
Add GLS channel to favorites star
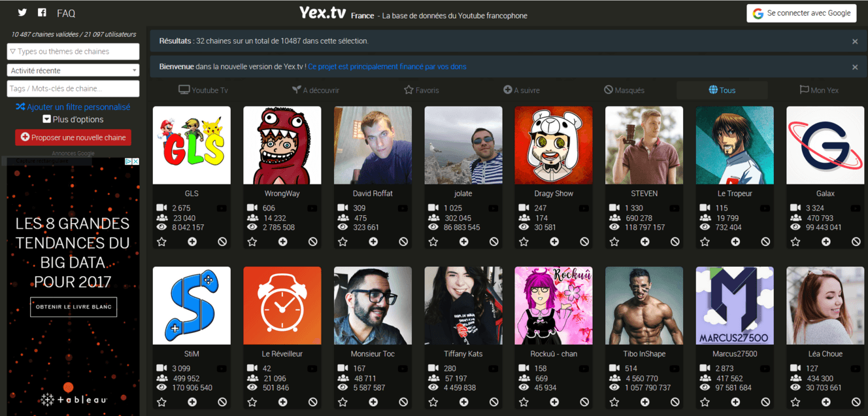pyautogui.click(x=161, y=242)
